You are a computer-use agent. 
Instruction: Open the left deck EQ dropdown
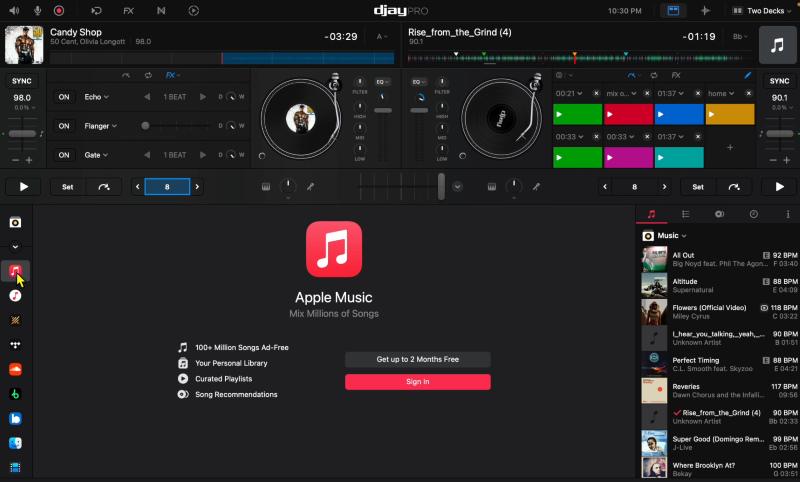[382, 82]
